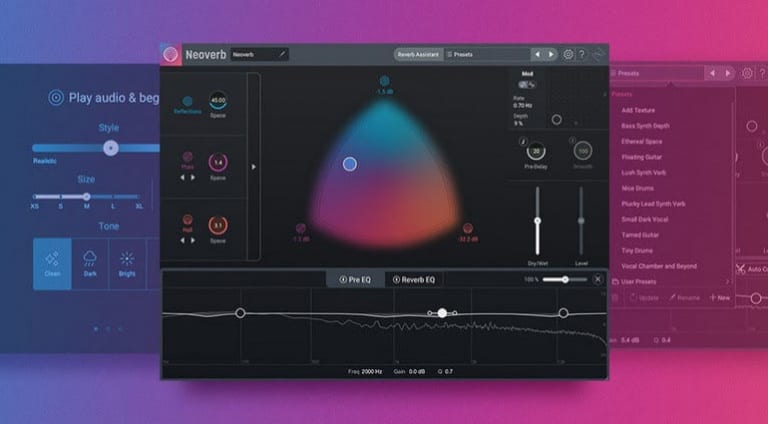Click the Dry/Wet vertical slider handle
768x424 pixels.
(538, 221)
